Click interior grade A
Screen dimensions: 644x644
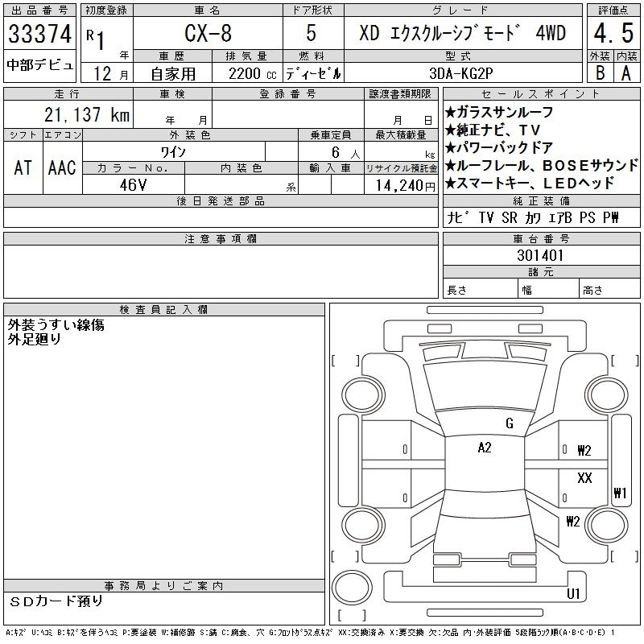(x=626, y=73)
